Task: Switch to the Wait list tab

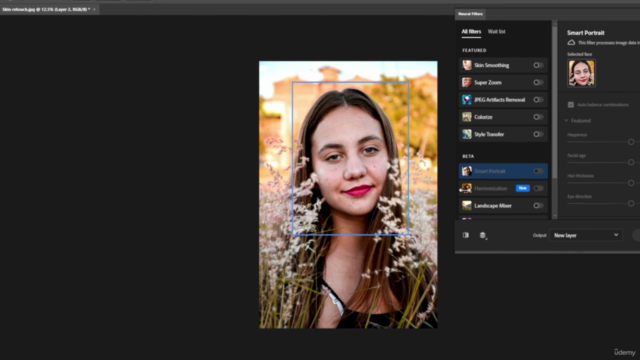Action: [496, 31]
